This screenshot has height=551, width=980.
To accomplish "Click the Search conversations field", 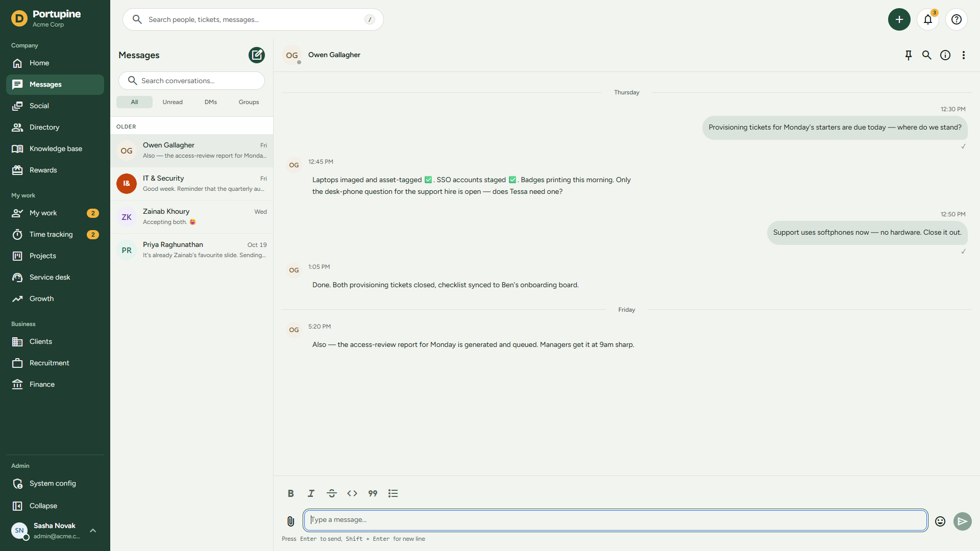I will tap(191, 81).
